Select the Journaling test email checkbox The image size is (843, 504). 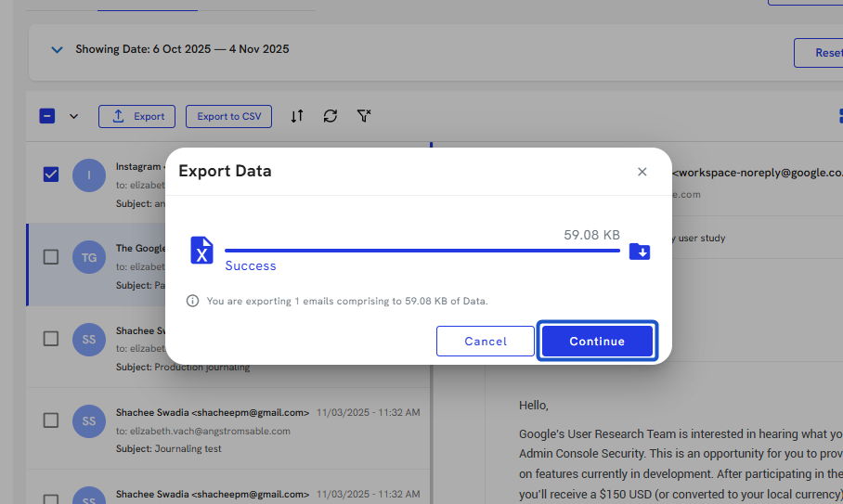(x=51, y=420)
